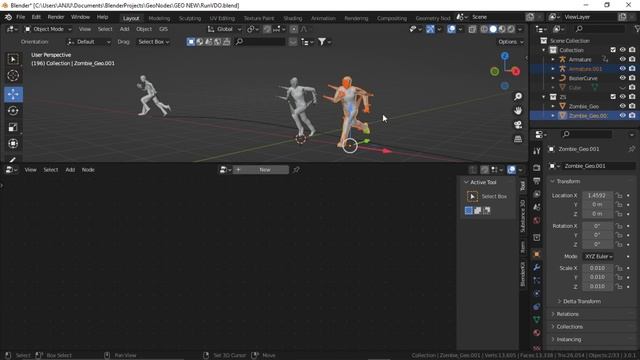Activate the Transform tool
The width and height of the screenshot is (640, 360).
point(13,143)
